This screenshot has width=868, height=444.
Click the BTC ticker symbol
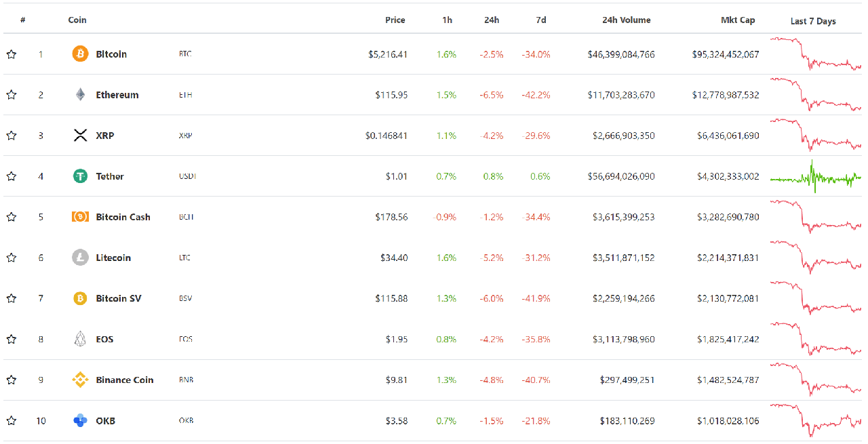tap(185, 54)
